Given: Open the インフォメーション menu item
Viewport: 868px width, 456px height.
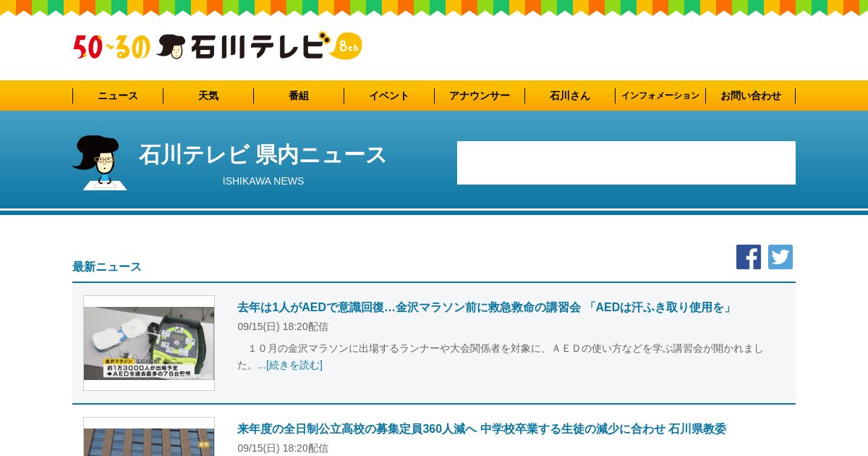Looking at the screenshot, I should click(x=660, y=96).
